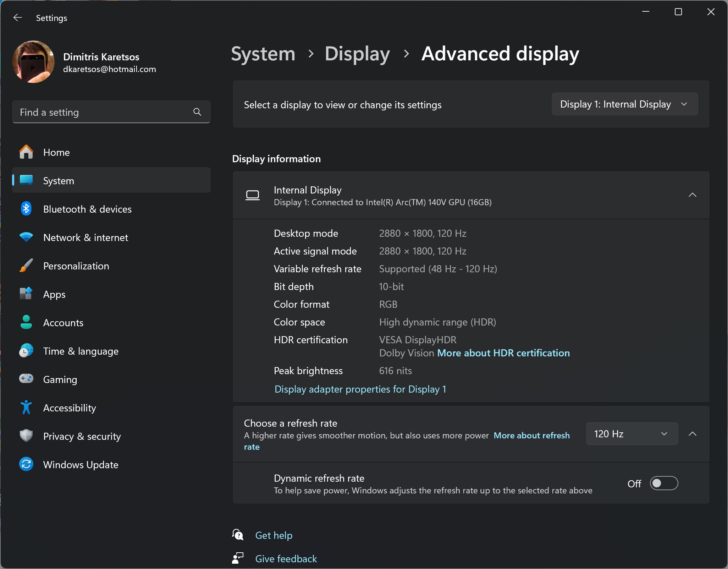
Task: Open Display adapter properties for Display 1
Action: click(360, 389)
